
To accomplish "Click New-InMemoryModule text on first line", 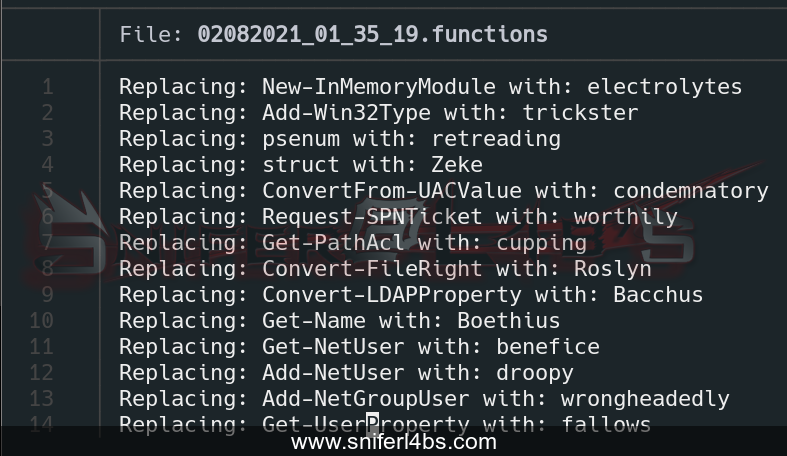I will [379, 87].
